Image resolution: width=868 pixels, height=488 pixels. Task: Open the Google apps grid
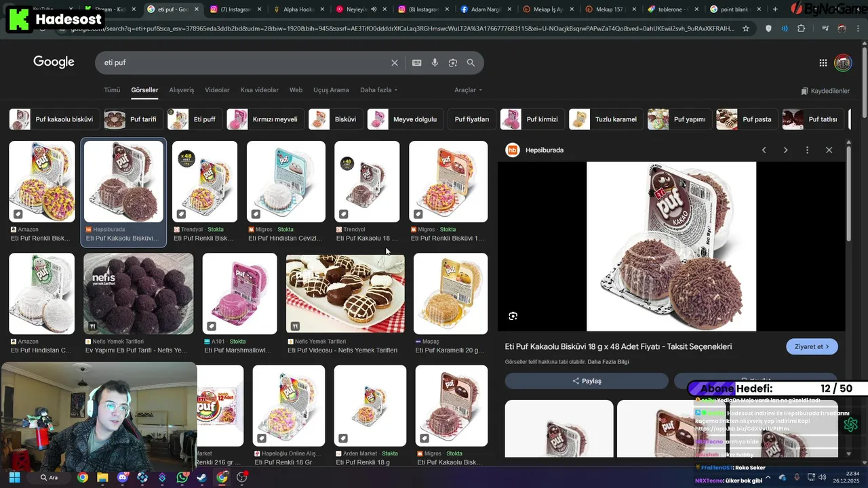(823, 62)
